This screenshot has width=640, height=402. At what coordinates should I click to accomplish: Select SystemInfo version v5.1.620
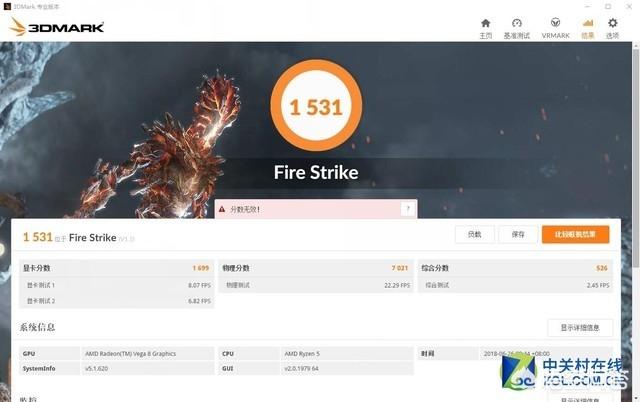(96, 369)
